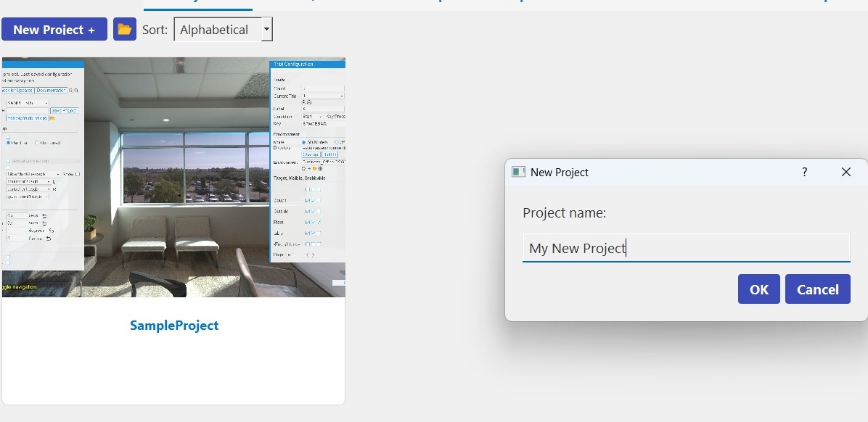Click Save Project button in the preview
This screenshot has width=868, height=422.
coord(64,110)
